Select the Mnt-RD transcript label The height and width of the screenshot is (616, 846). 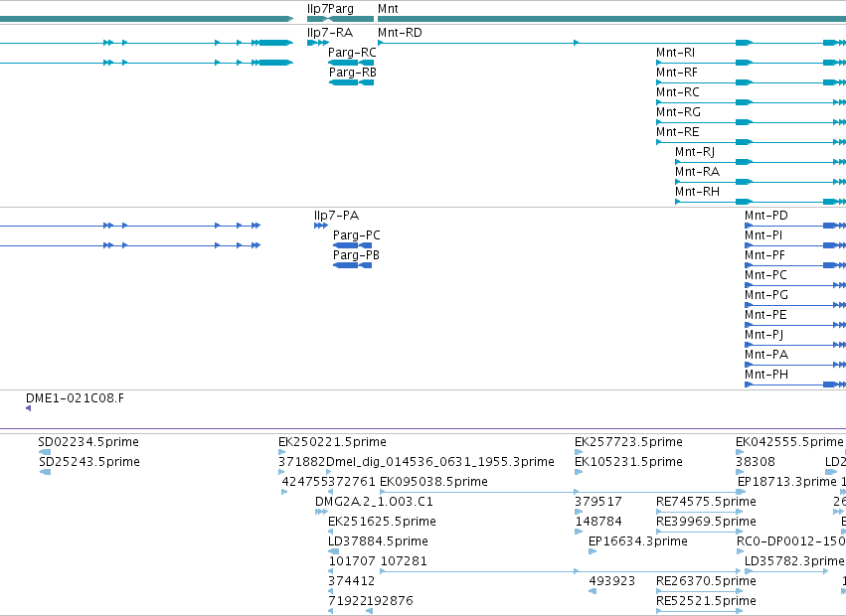400,33
